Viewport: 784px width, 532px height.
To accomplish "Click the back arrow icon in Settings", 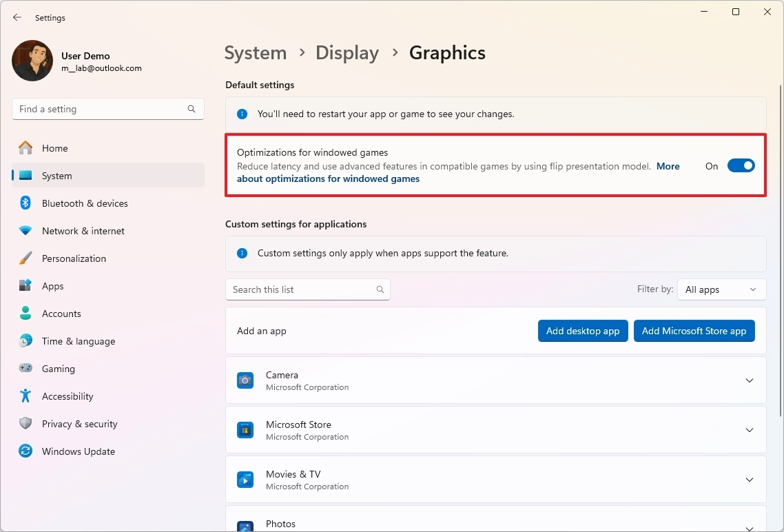I will 17,17.
